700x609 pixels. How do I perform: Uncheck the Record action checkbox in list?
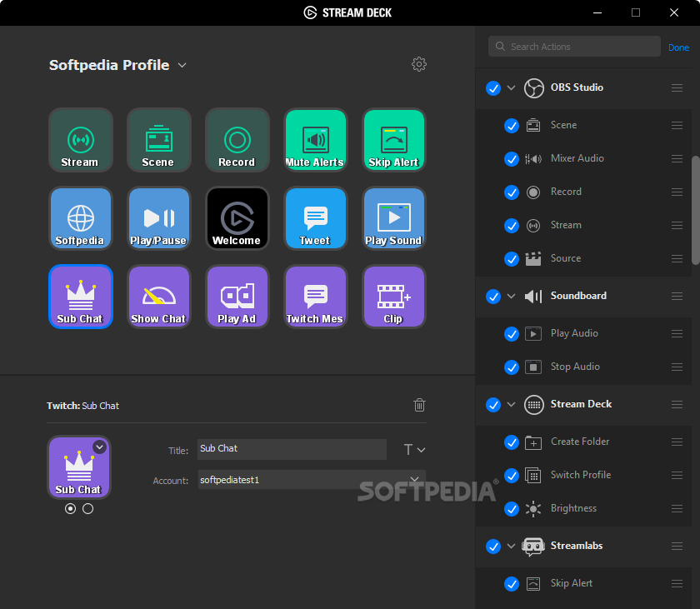(511, 192)
